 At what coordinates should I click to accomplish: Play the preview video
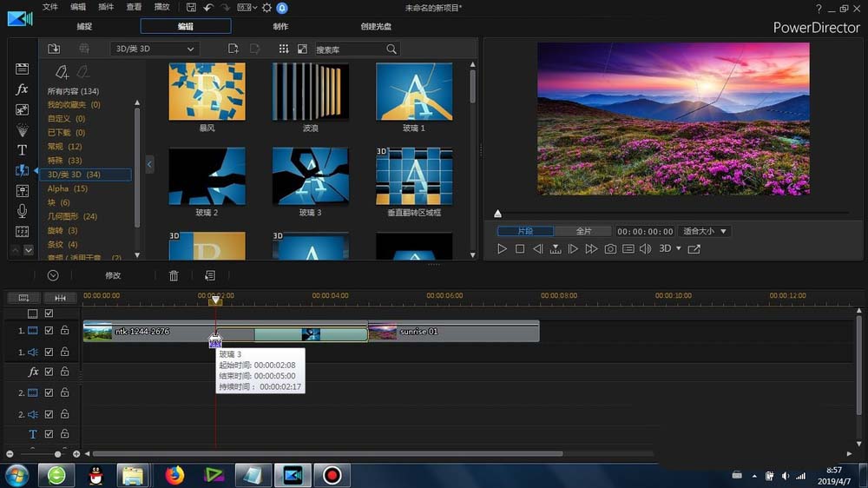tap(502, 249)
